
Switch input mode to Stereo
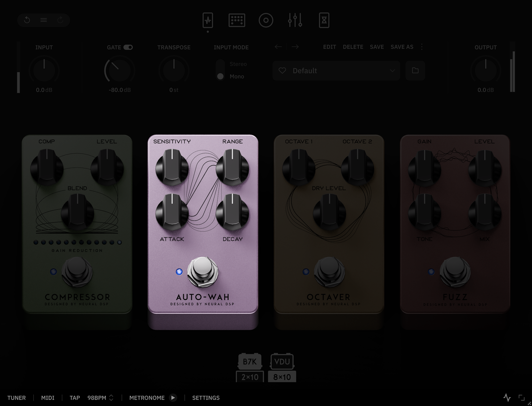pyautogui.click(x=238, y=64)
